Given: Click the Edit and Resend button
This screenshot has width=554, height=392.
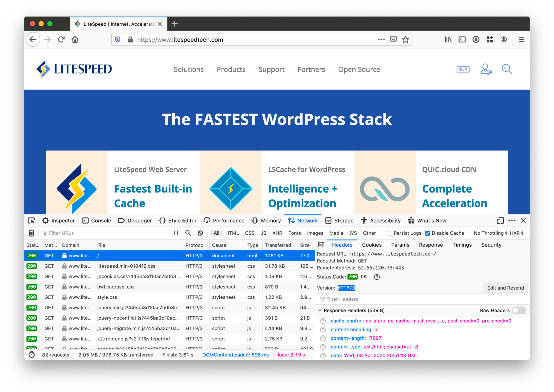Looking at the screenshot, I should (x=505, y=288).
